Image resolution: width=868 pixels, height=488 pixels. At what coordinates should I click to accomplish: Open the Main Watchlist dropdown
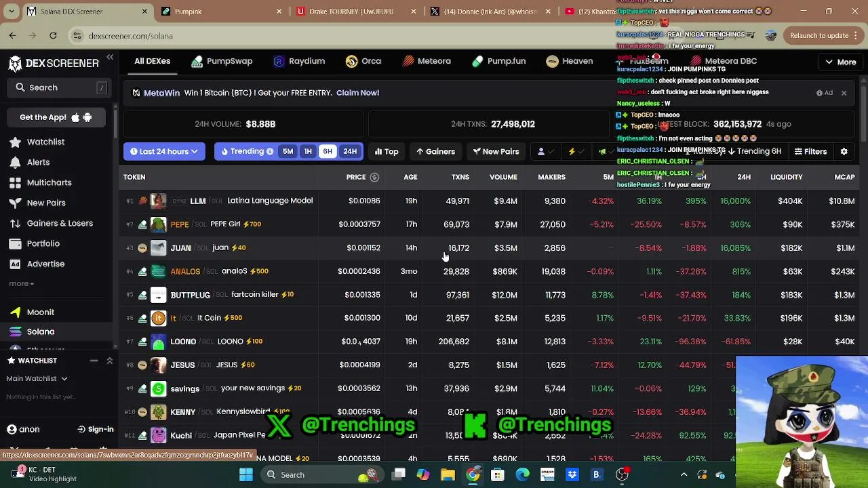coord(37,379)
